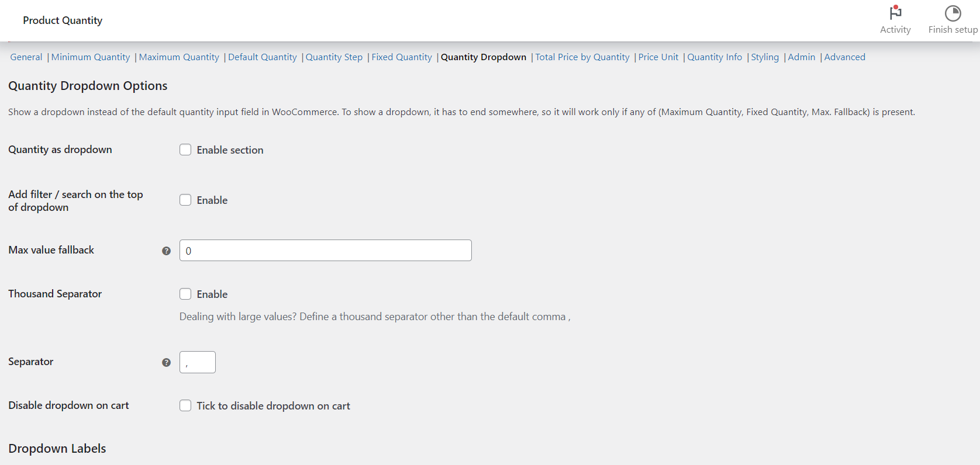This screenshot has width=980, height=465.
Task: Tick to disable dropdown on cart
Action: click(x=185, y=405)
